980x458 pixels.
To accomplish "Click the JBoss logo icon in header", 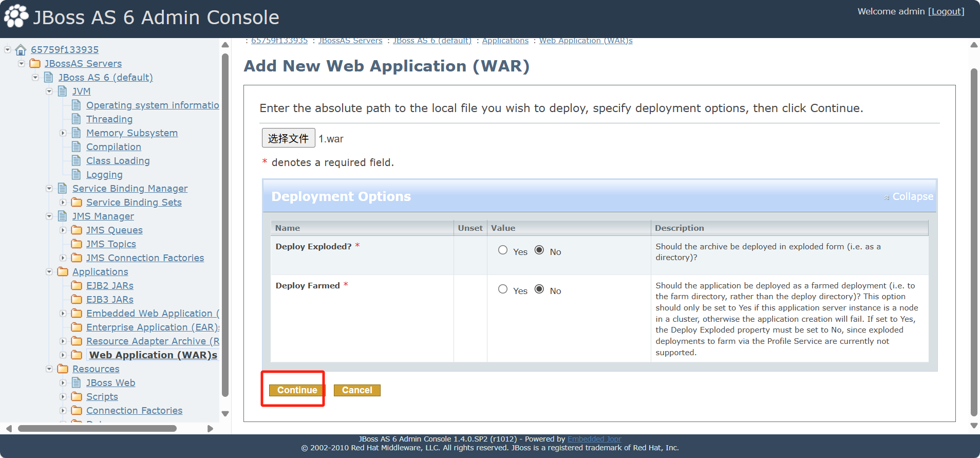I will point(16,16).
